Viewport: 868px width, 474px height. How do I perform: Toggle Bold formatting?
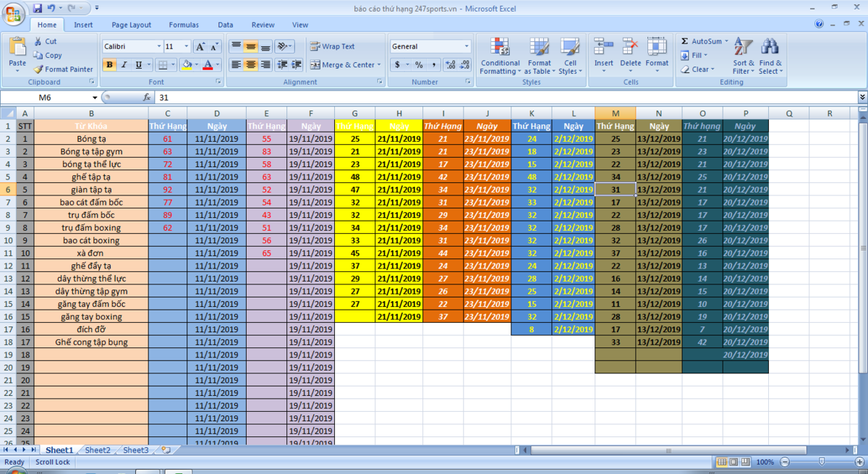tap(110, 64)
